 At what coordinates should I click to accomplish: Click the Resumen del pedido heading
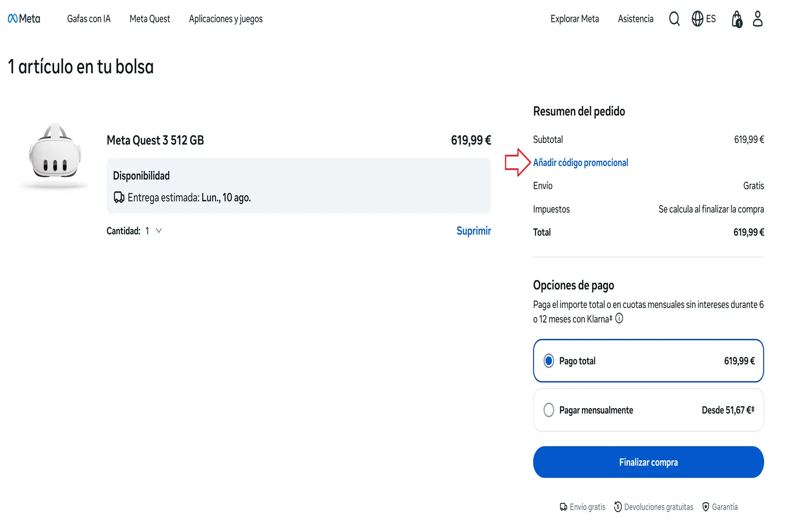click(x=579, y=111)
